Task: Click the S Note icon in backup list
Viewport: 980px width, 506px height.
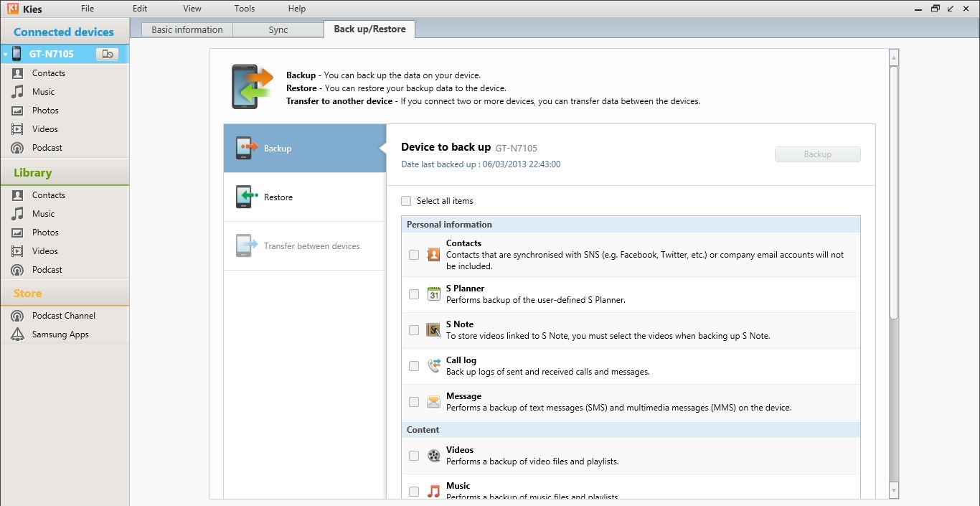Action: [x=433, y=329]
